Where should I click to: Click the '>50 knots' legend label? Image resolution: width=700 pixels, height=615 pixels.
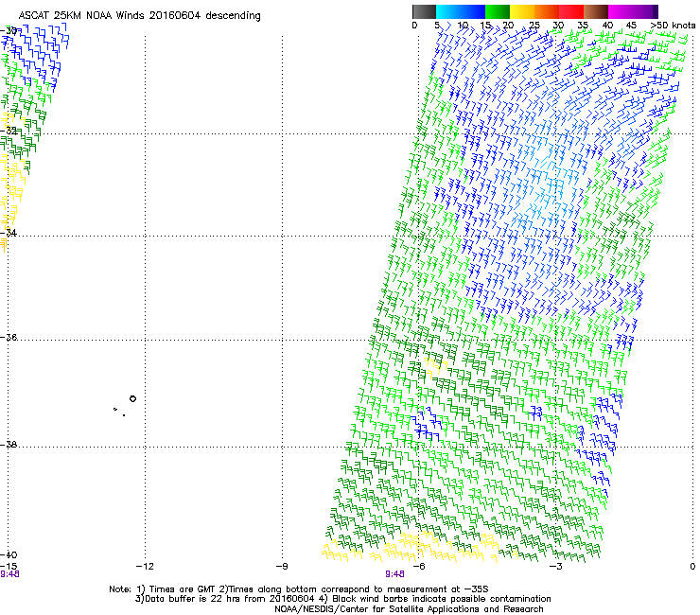(x=674, y=26)
